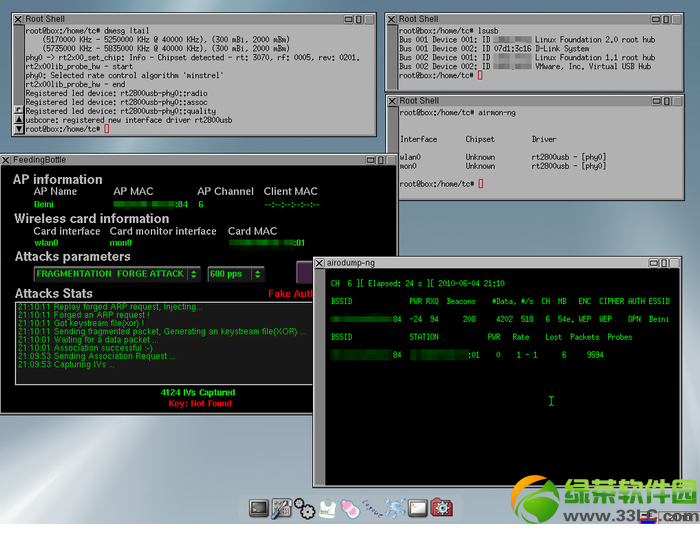The image size is (700, 537).
Task: Click AP Name value 'Beini'
Action: [x=44, y=204]
